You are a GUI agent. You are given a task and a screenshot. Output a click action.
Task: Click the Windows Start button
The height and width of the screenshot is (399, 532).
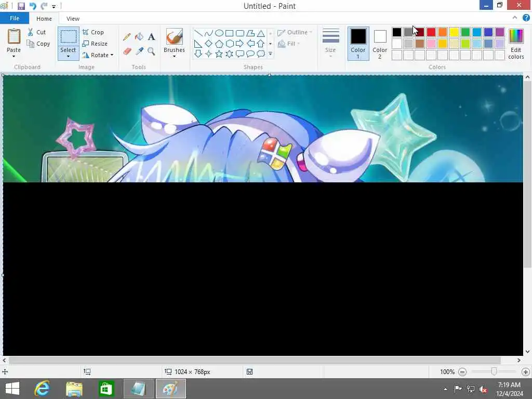click(12, 389)
